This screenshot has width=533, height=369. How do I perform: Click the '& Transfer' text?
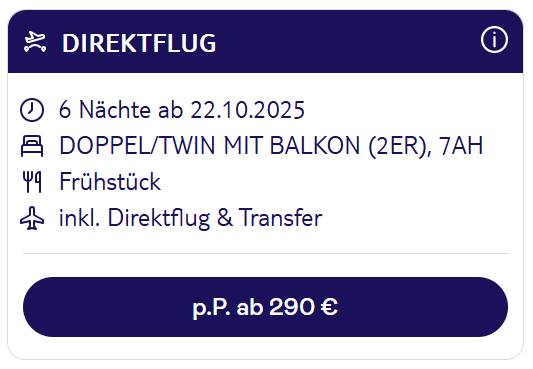270,217
